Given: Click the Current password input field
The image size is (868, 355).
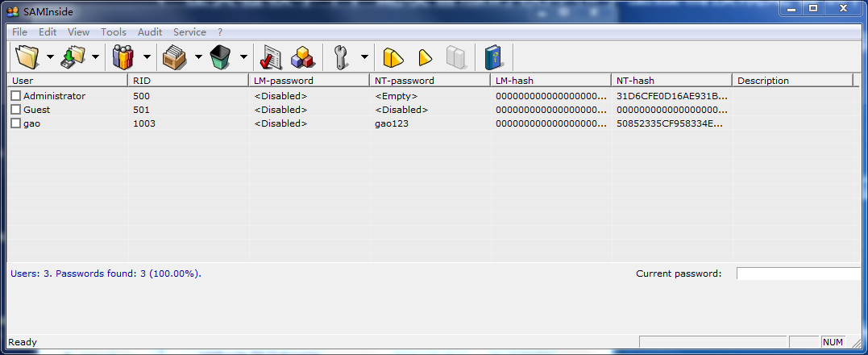Looking at the screenshot, I should (x=799, y=274).
